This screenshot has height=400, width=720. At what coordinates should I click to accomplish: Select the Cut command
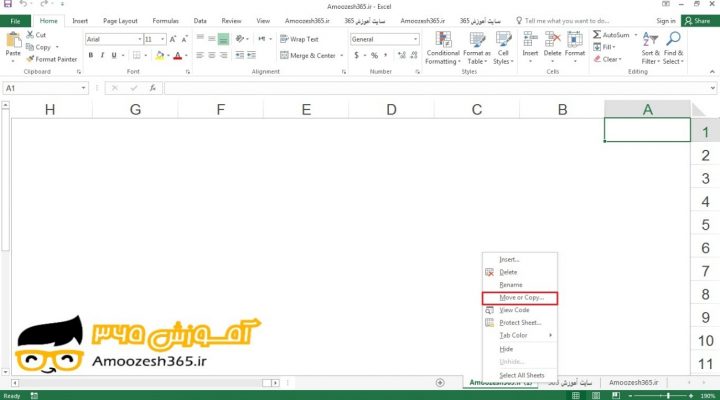pos(36,35)
